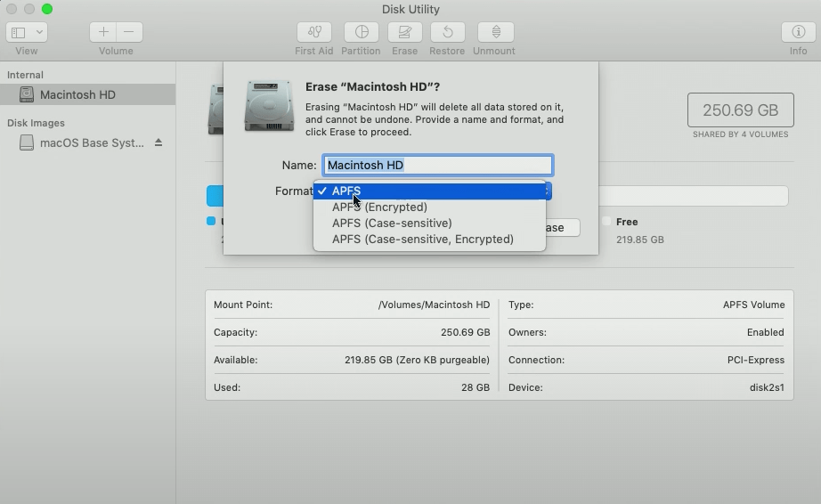
Task: Click the green zoom window button
Action: [47, 9]
